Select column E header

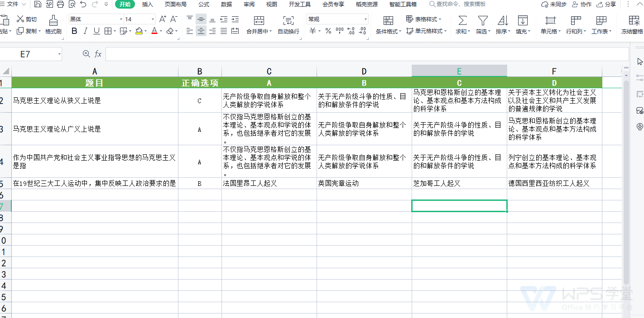tap(459, 71)
